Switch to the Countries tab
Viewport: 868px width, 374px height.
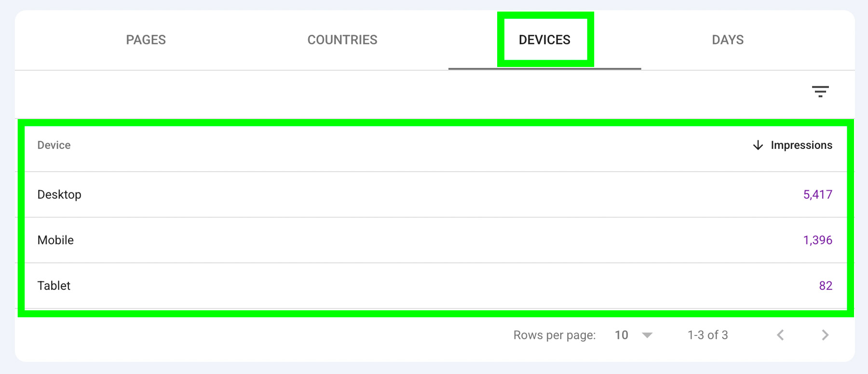click(342, 40)
